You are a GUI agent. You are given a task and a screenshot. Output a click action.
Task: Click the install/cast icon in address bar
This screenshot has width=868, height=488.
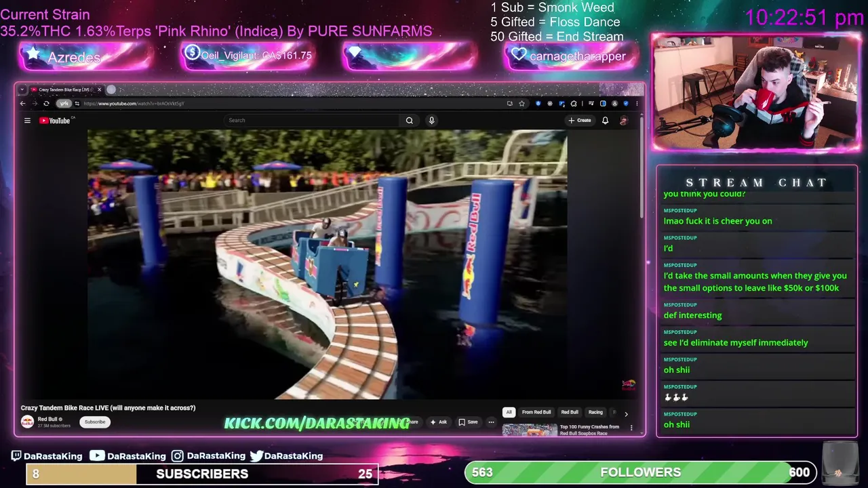[509, 104]
